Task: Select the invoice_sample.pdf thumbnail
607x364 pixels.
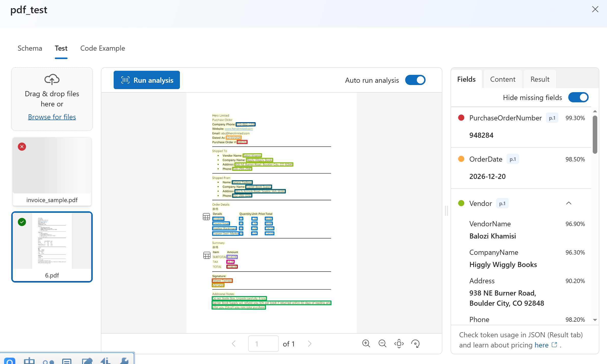Action: [x=52, y=171]
